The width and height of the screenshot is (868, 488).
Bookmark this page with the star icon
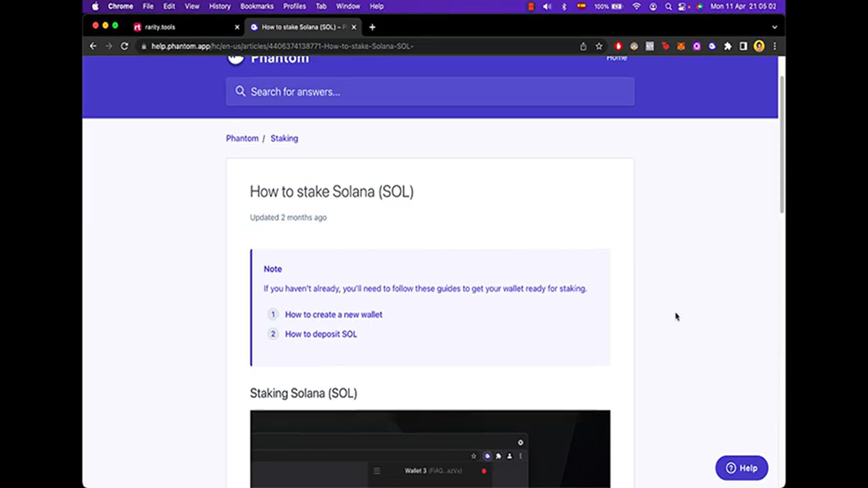(599, 46)
